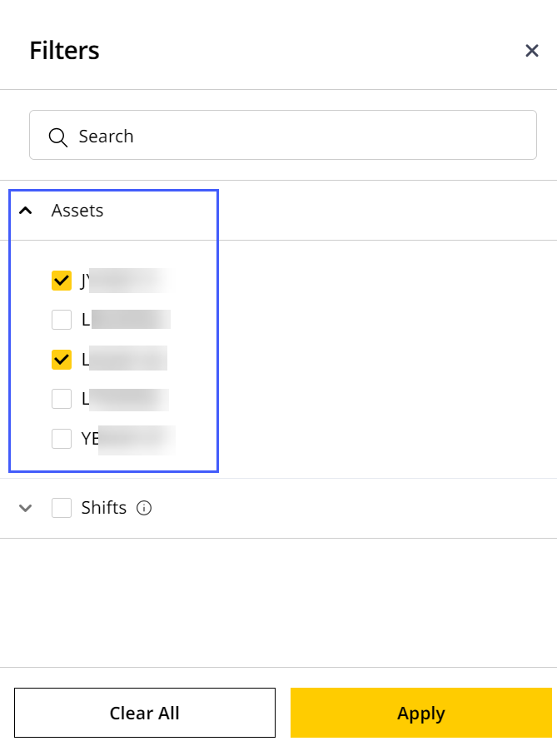Open the Shifts info tooltip icon

click(x=144, y=508)
